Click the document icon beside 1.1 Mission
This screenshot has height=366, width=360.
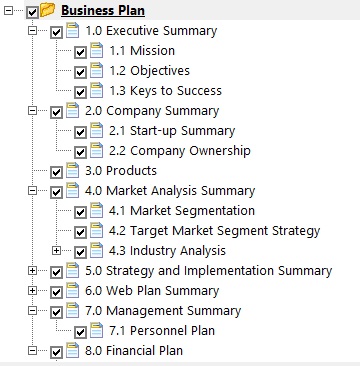(97, 50)
